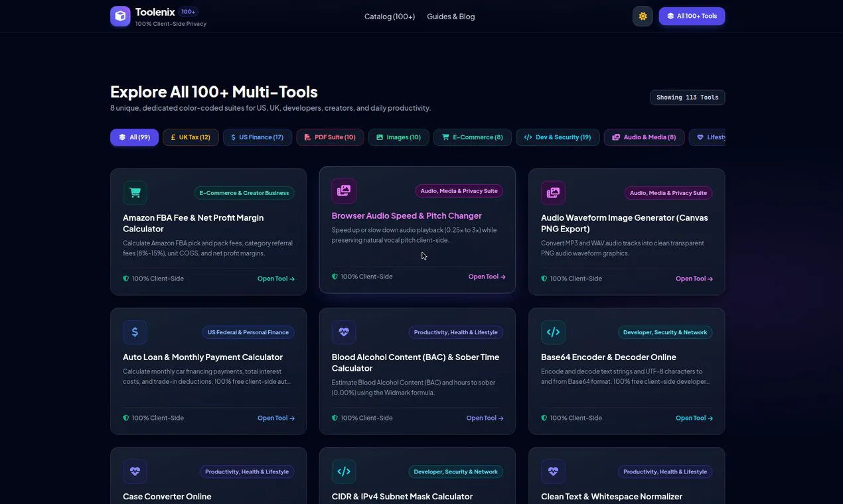Click the shield icon on Audio Waveform card
The height and width of the screenshot is (504, 843).
544,279
